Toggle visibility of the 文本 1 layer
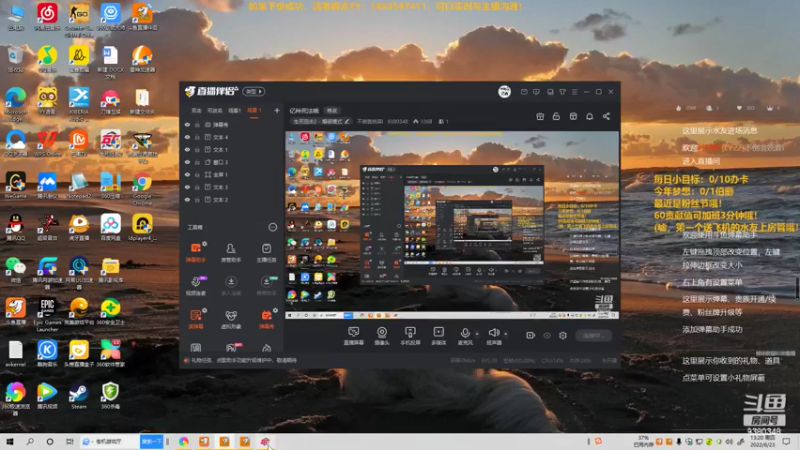 tap(187, 149)
